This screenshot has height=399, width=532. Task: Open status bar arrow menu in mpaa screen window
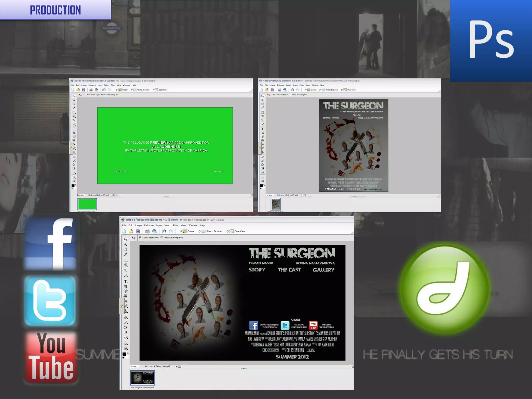113,195
